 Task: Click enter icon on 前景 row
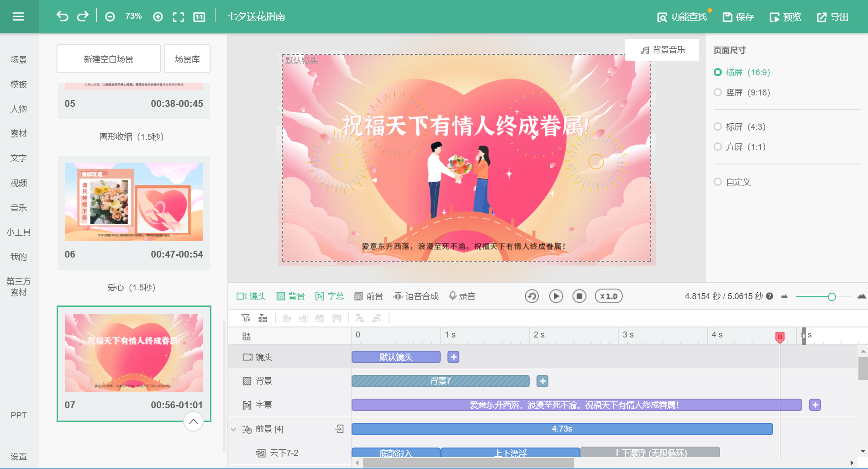[340, 429]
